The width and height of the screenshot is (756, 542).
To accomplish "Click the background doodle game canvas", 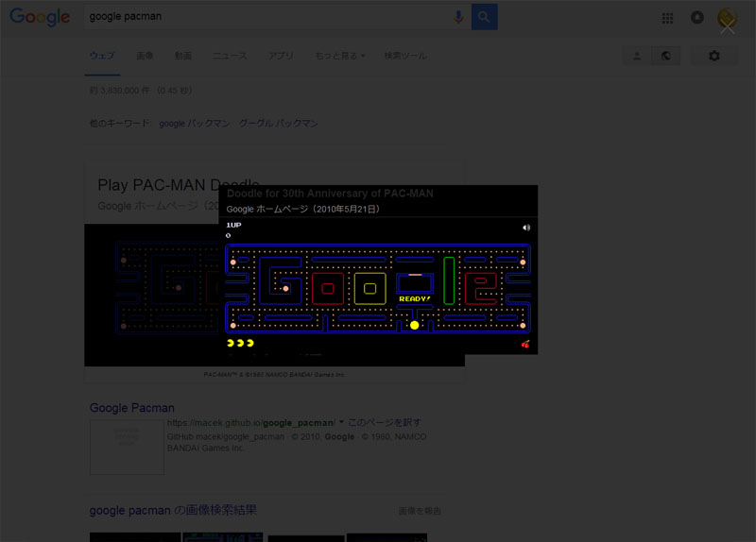I will [x=151, y=295].
